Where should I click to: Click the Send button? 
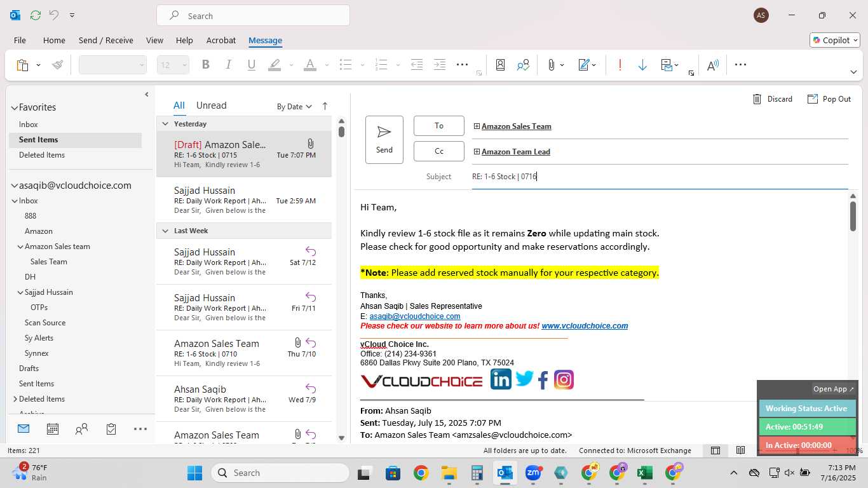point(384,140)
